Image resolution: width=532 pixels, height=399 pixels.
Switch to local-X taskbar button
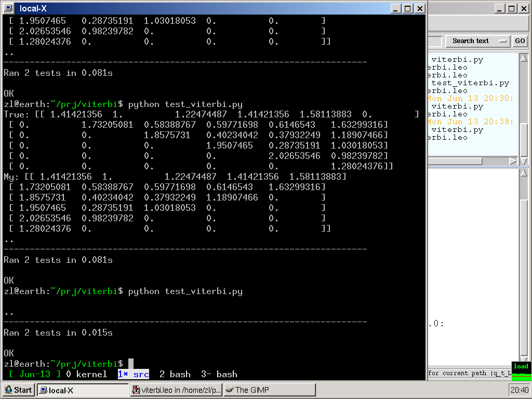[83, 390]
